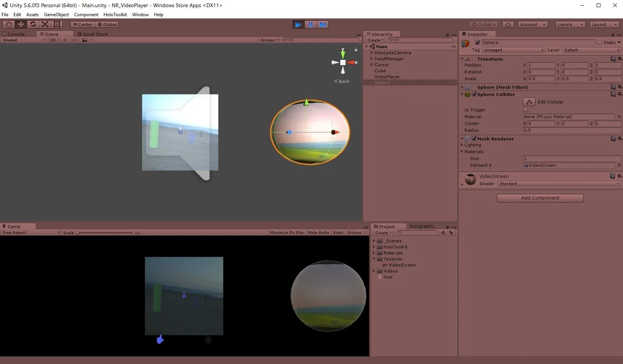
Task: Click Add Component button
Action: pos(540,198)
